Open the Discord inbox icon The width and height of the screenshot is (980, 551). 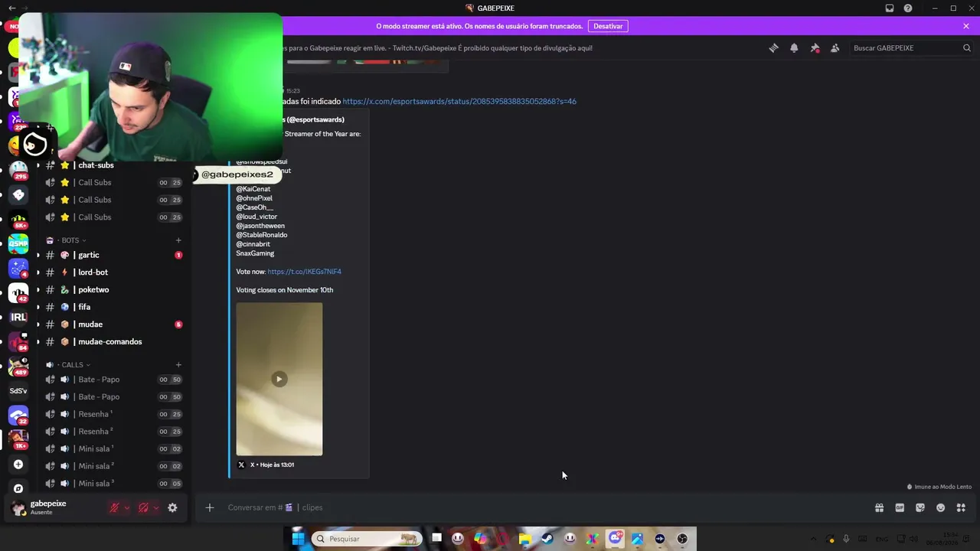click(890, 8)
